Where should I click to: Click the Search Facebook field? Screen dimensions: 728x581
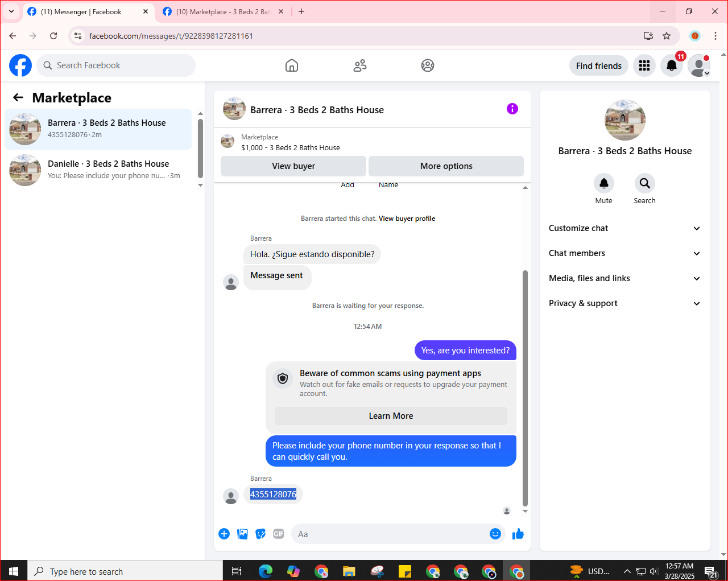[116, 65]
